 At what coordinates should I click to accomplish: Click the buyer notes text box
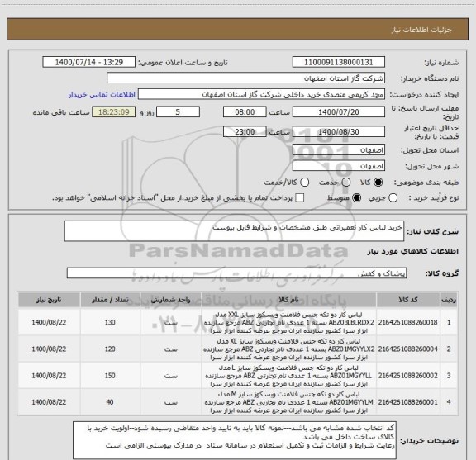(x=235, y=440)
